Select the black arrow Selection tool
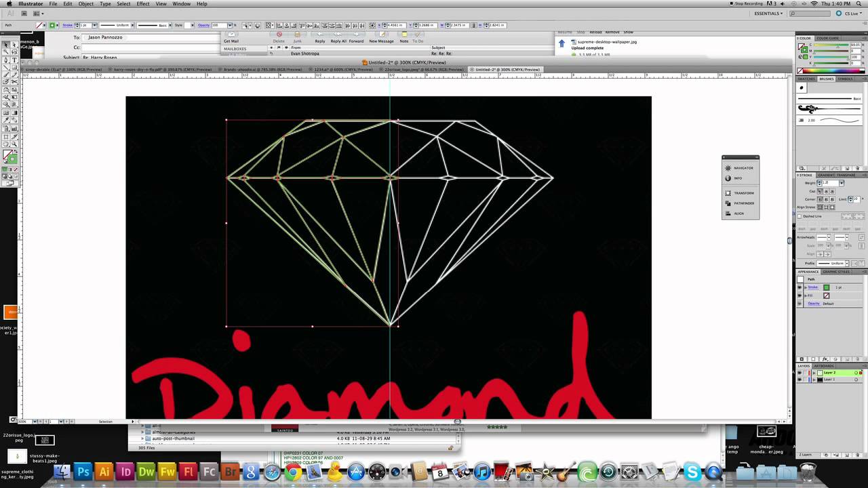 (7, 44)
